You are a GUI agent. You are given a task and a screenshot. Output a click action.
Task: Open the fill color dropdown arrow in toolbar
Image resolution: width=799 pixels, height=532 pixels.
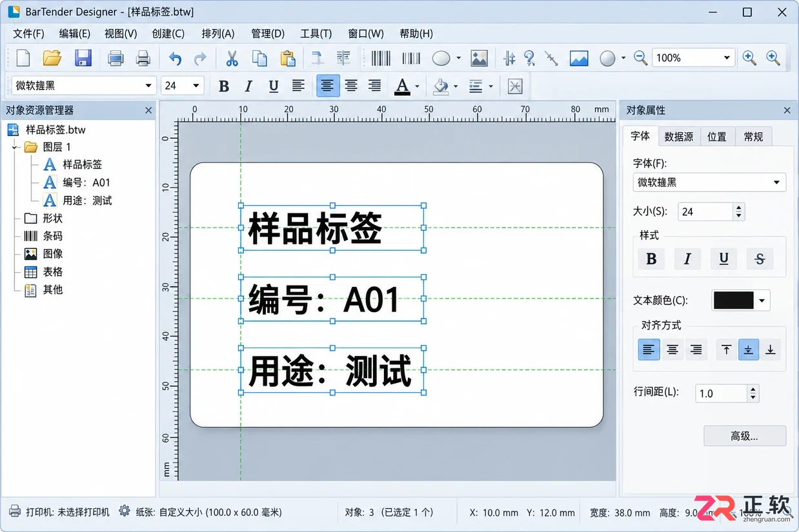[x=456, y=86]
